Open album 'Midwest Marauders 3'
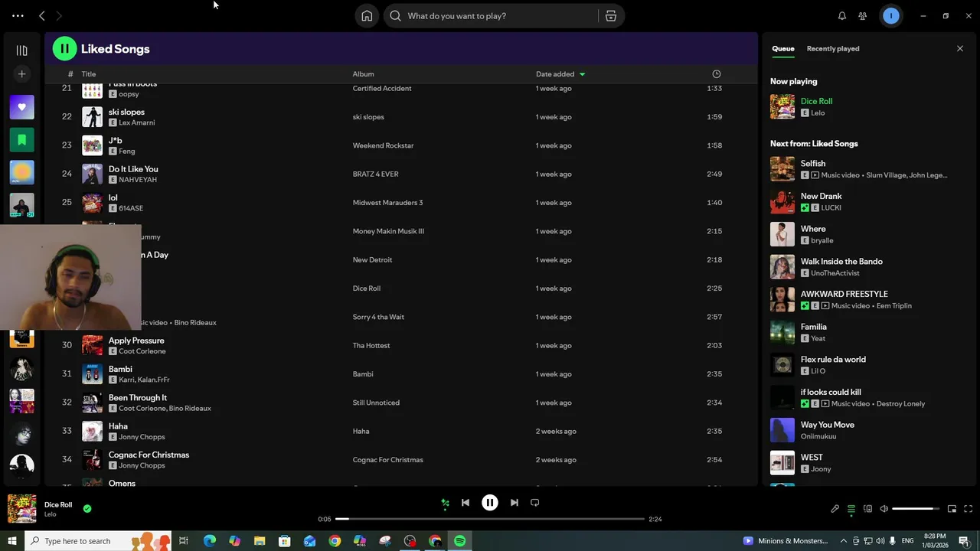 [x=387, y=203]
